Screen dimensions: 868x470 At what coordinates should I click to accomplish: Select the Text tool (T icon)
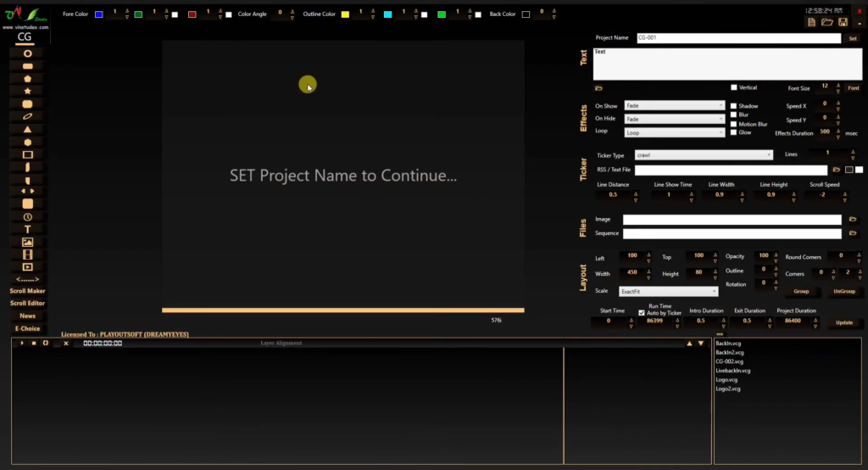(27, 229)
